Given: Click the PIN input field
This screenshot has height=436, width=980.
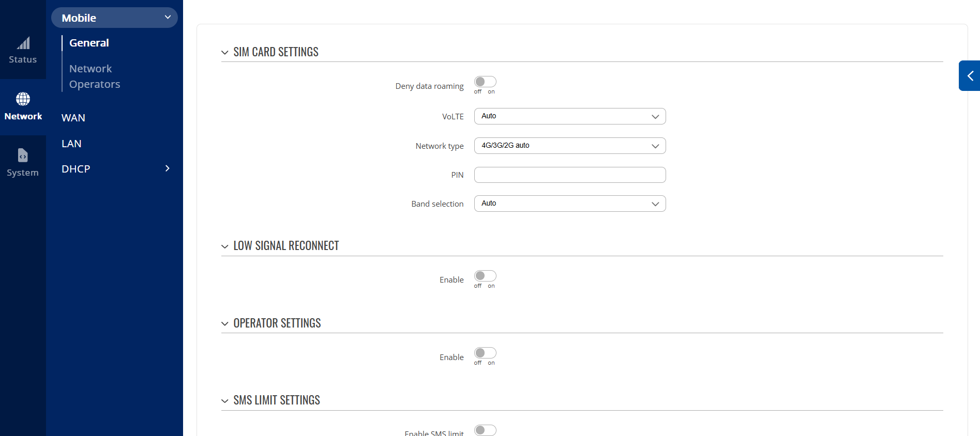Looking at the screenshot, I should [569, 175].
